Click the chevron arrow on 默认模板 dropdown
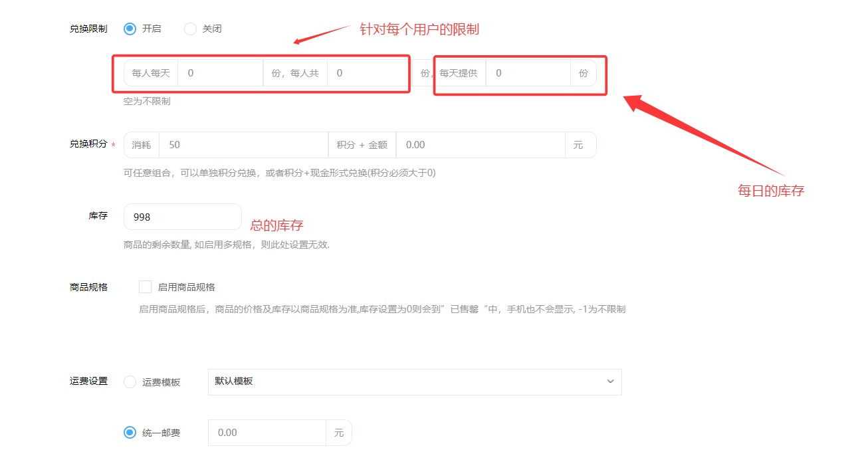 (x=610, y=382)
